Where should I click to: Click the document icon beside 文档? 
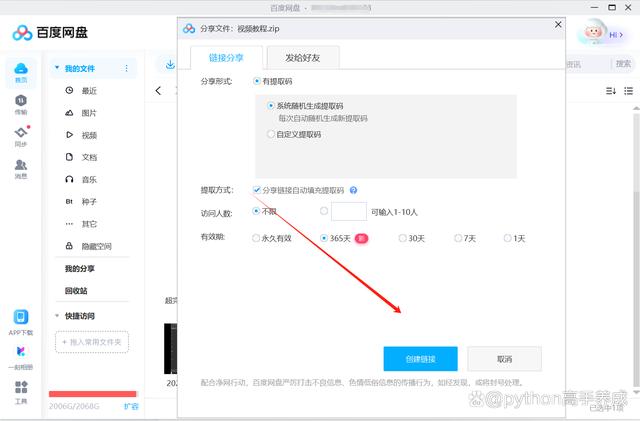[x=69, y=157]
